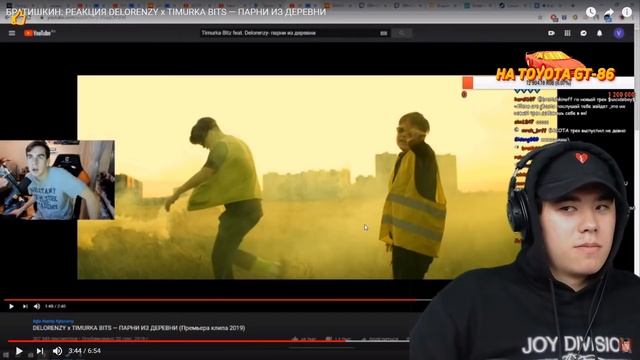Seek on the inner video progress bar

(x=217, y=300)
